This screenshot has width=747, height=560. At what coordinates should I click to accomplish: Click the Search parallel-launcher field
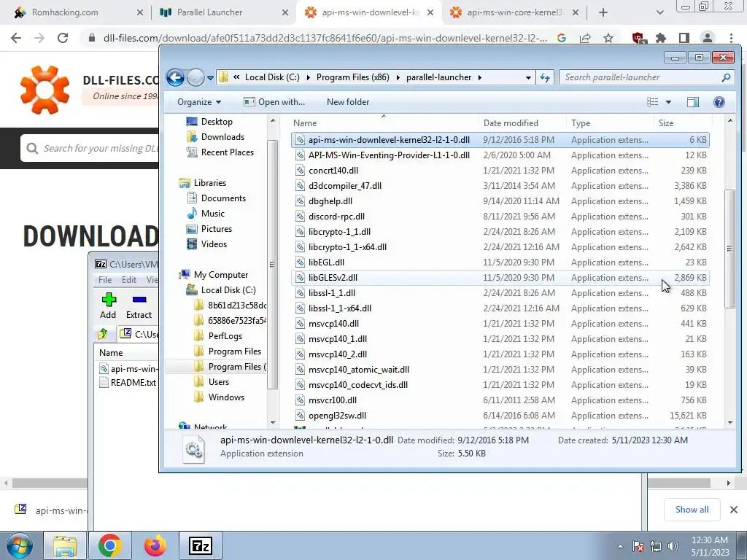coord(647,77)
